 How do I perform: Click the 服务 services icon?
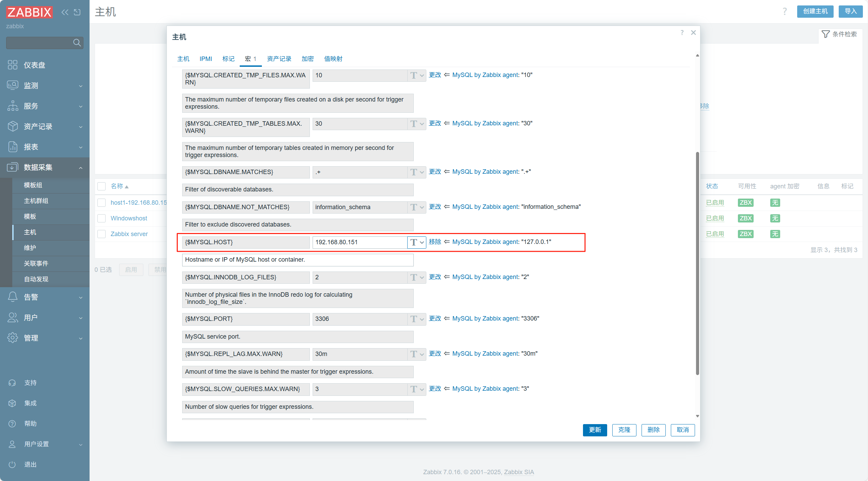tap(13, 106)
